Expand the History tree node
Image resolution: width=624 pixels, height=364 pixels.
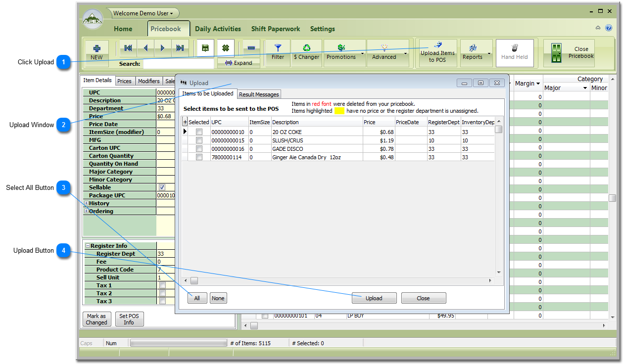point(87,203)
